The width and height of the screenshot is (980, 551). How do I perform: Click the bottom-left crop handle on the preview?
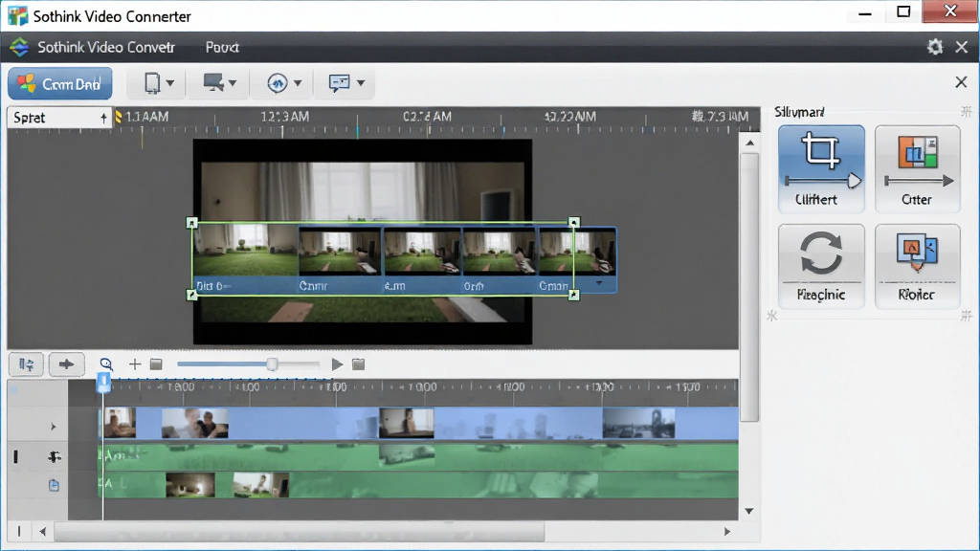tap(191, 295)
